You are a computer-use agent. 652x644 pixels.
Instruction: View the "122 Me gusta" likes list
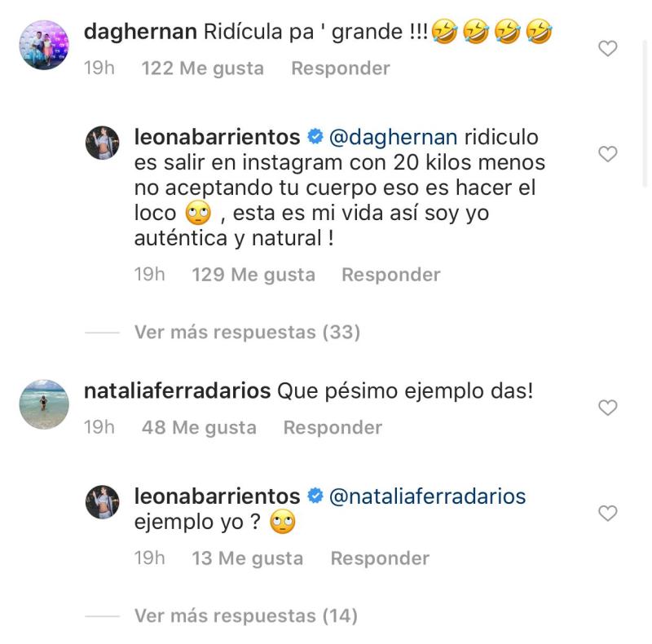[202, 68]
